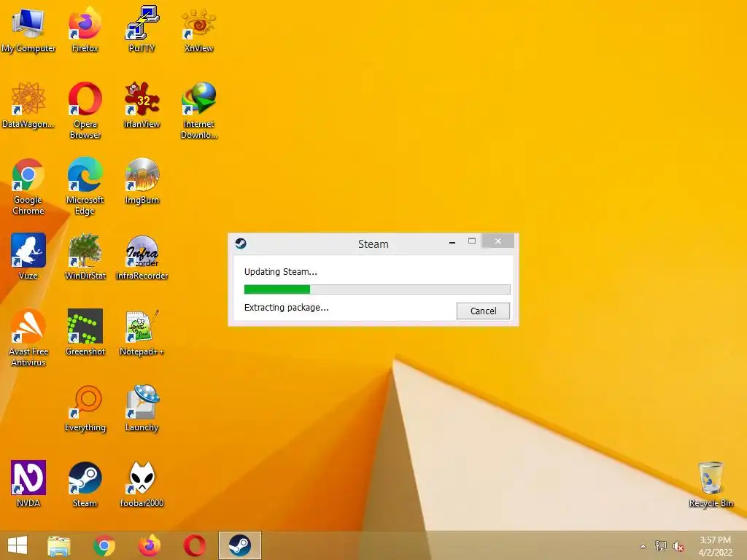The height and width of the screenshot is (560, 747).
Task: Select the Internet Download Manager icon
Action: pyautogui.click(x=198, y=109)
